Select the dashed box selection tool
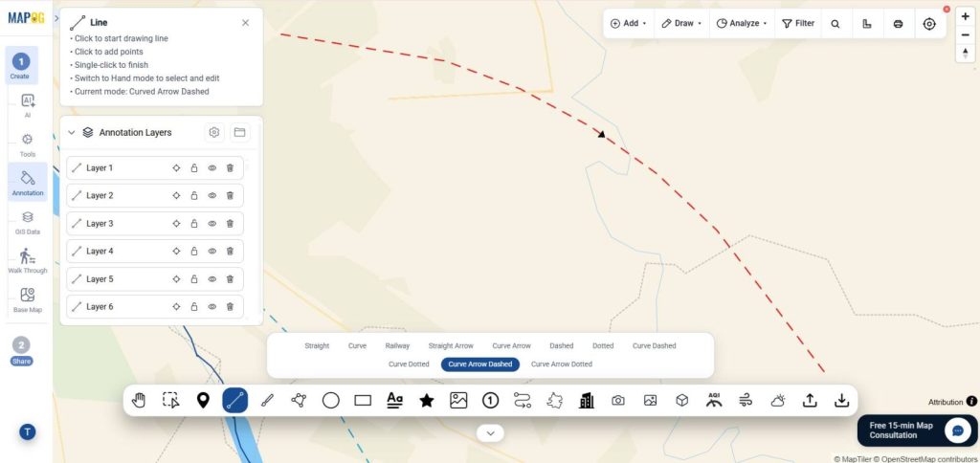The image size is (980, 463). [x=170, y=401]
